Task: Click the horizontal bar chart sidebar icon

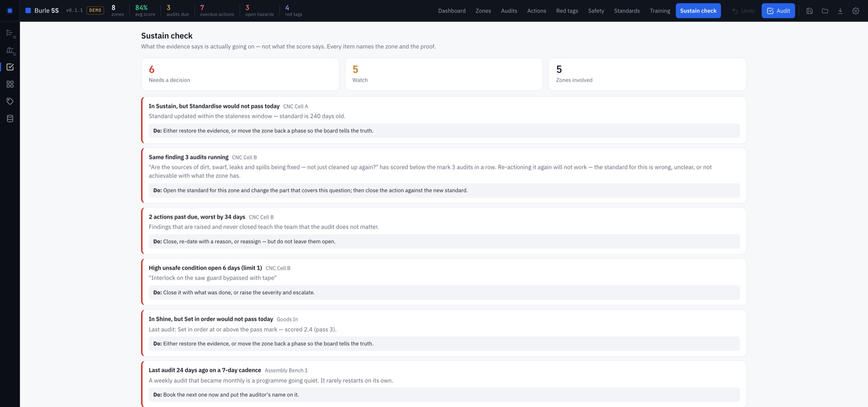Action: (x=10, y=33)
